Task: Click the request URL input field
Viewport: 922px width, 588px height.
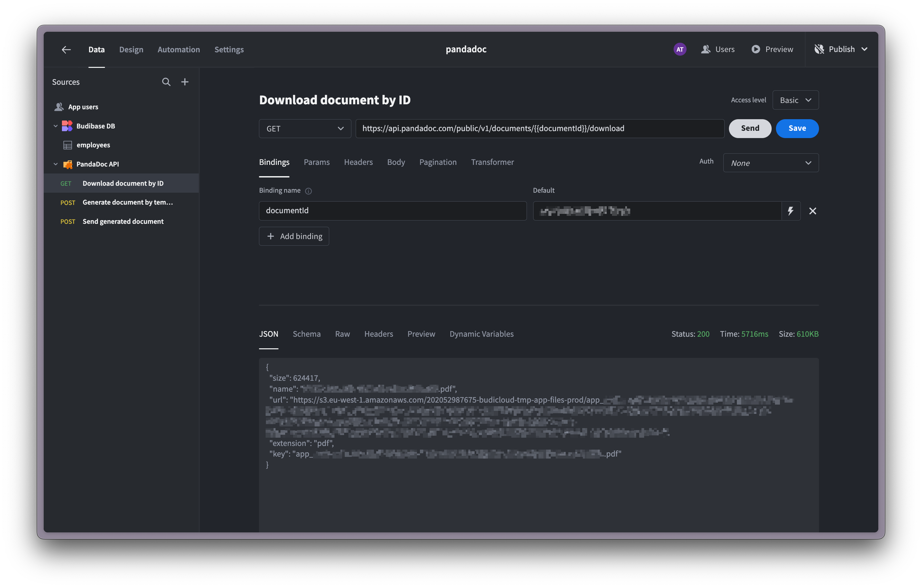Action: pos(540,128)
